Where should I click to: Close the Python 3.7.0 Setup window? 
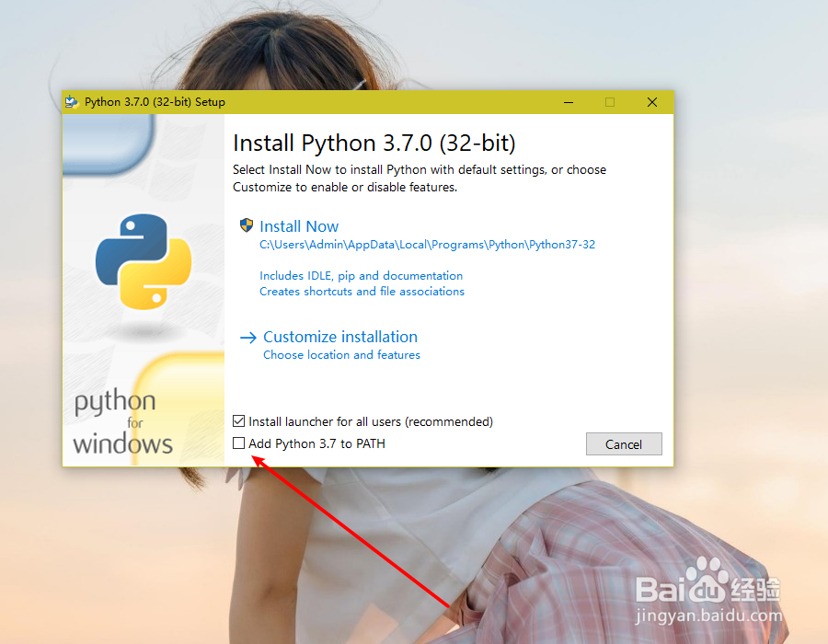652,102
